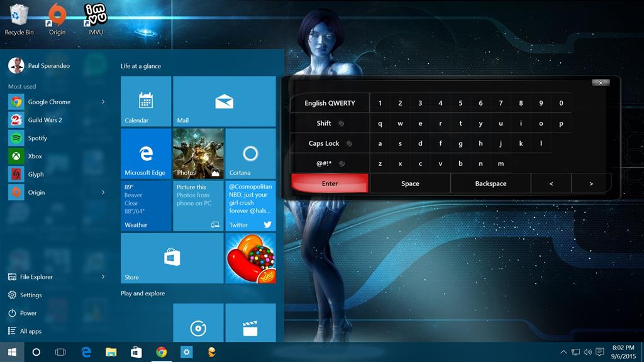Open the Movies & TV tile
The image size is (644, 362).
tap(250, 323)
